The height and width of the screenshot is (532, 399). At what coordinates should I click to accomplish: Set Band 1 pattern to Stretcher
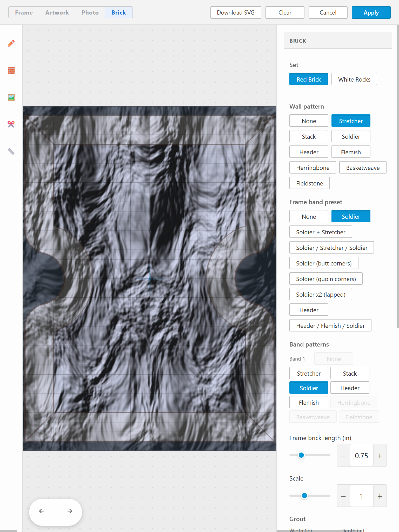[309, 373]
